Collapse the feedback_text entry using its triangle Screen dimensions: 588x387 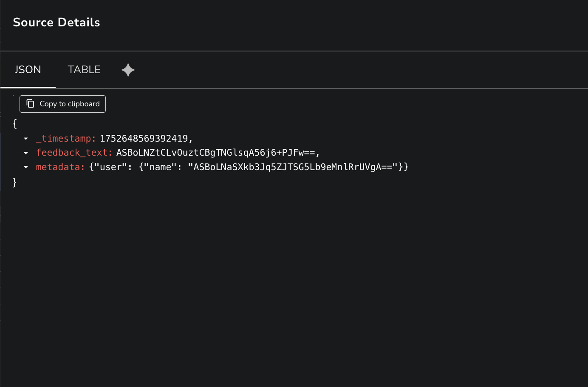tap(25, 152)
